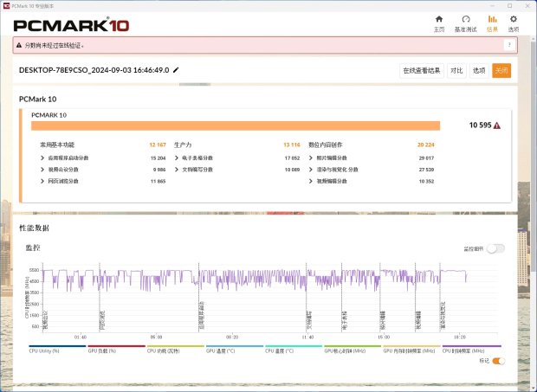Click the 9 986 video conferencing score
The height and width of the screenshot is (392, 537).
tap(159, 170)
